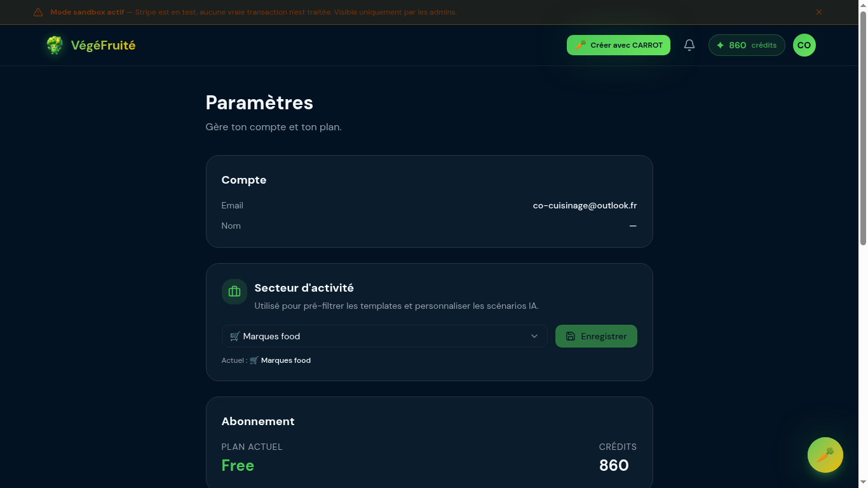The height and width of the screenshot is (488, 868).
Task: Dismiss the sandbox mode banner
Action: click(x=819, y=12)
